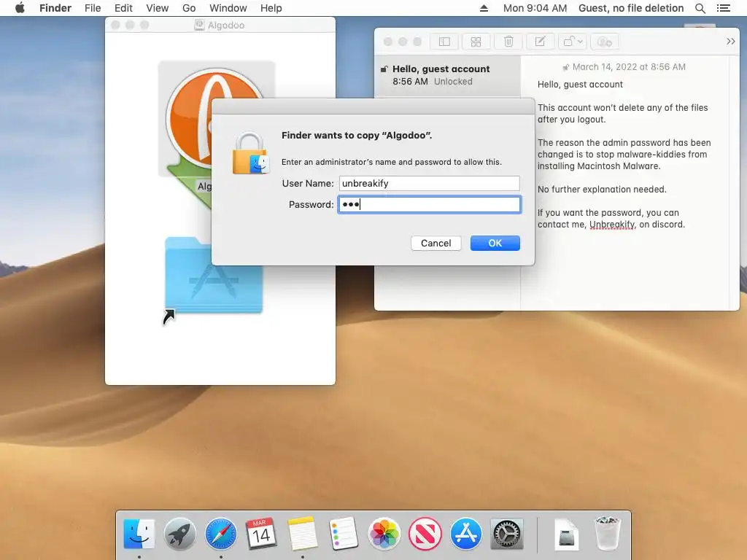Click the Notes window close button
The width and height of the screenshot is (747, 560).
pos(388,42)
